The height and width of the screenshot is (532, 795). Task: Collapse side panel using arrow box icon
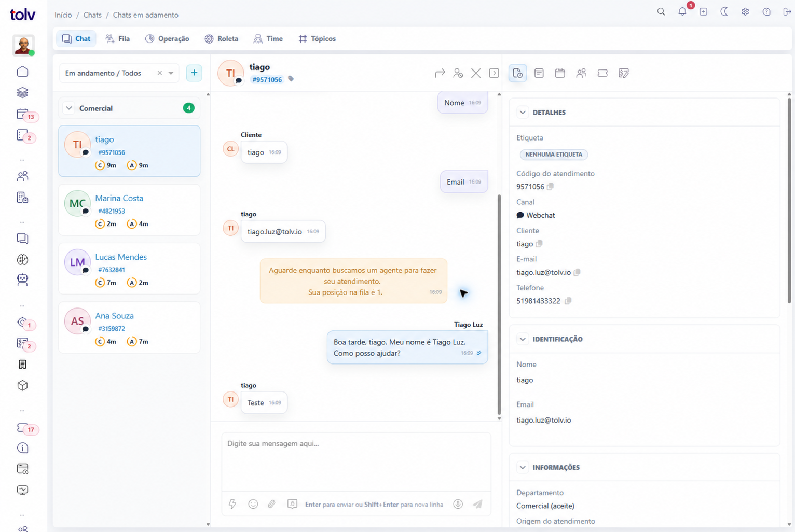494,73
